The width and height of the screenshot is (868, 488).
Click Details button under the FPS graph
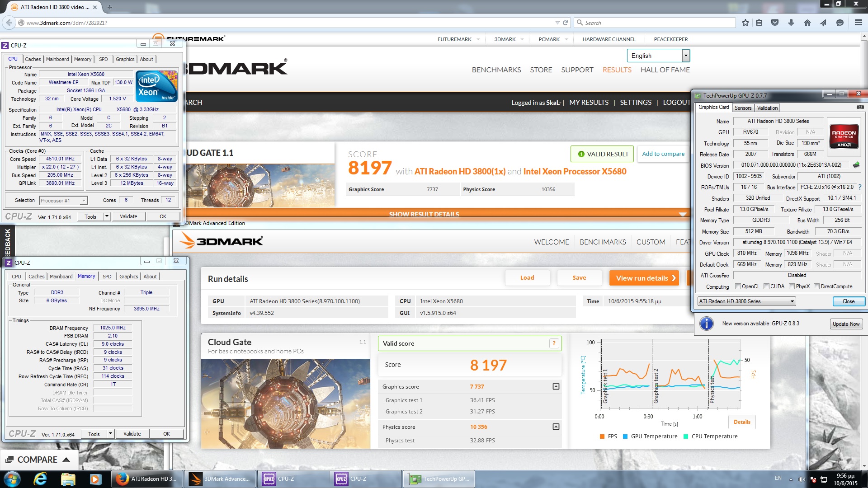(x=742, y=422)
